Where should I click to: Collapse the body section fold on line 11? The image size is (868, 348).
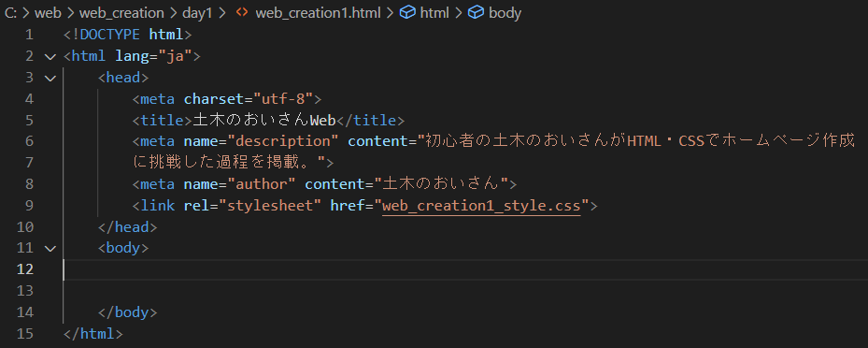coord(50,248)
